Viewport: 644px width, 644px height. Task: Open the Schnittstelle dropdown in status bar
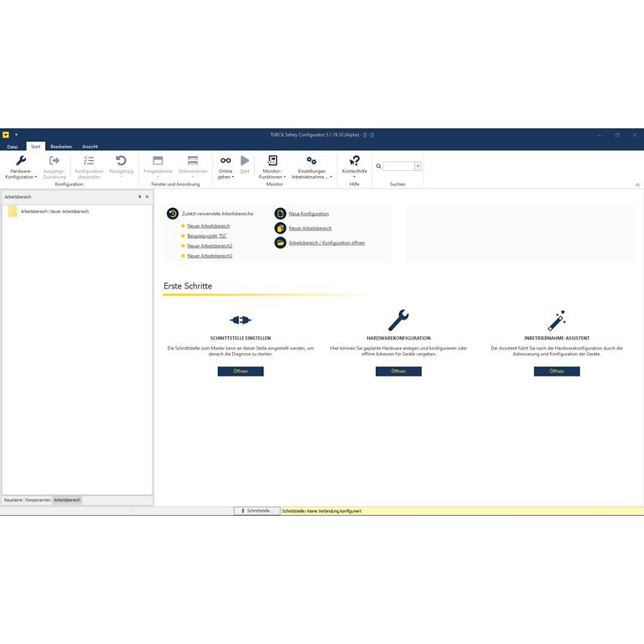coord(257,511)
